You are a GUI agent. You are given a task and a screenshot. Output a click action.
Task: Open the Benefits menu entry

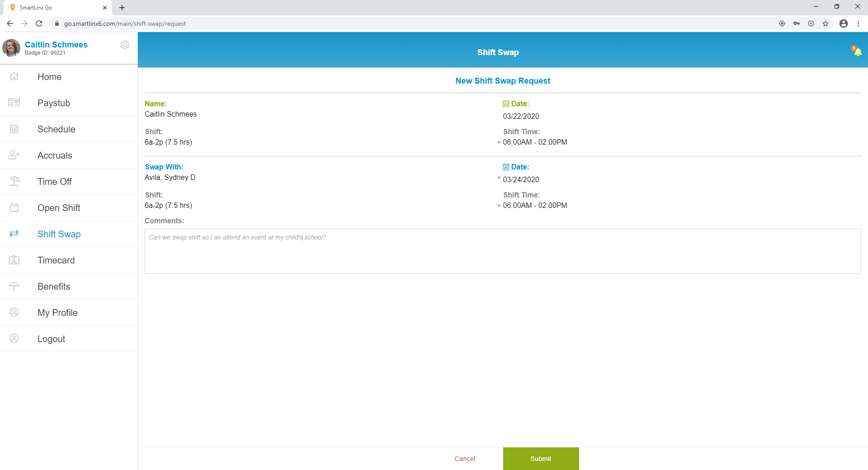tap(53, 286)
